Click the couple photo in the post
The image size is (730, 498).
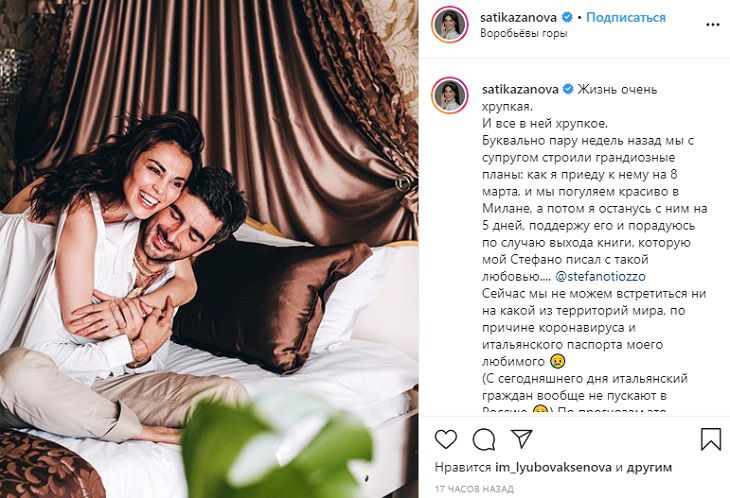(x=209, y=249)
